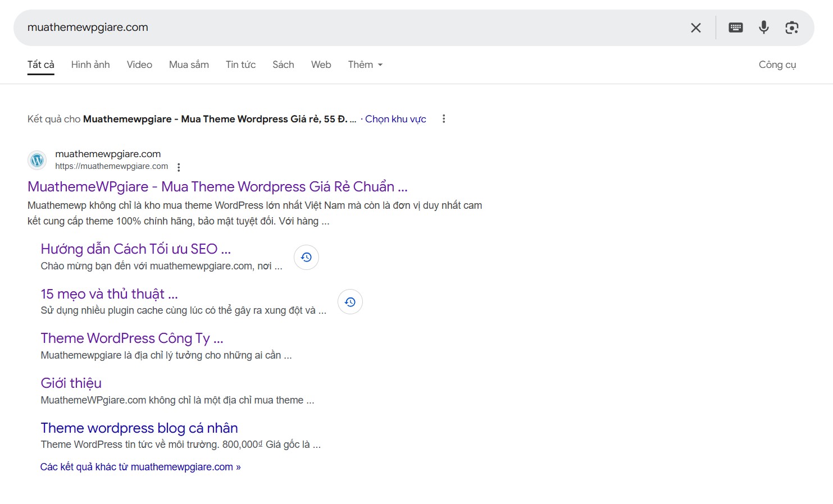Screen dimensions: 833x504
Task: Open three-dot menu beside https://muathemewpgiare.com
Action: tap(179, 167)
